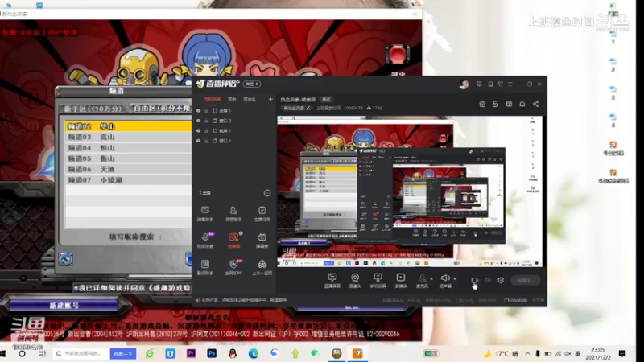Open the 弹幕助手 tool
This screenshot has width=644, height=362.
[x=205, y=213]
